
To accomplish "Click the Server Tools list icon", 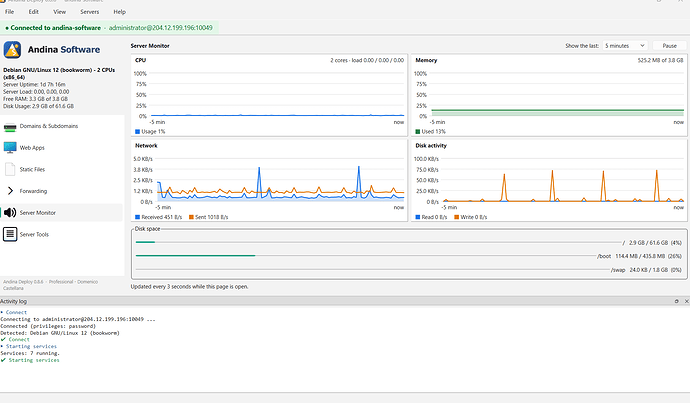I will tap(10, 234).
